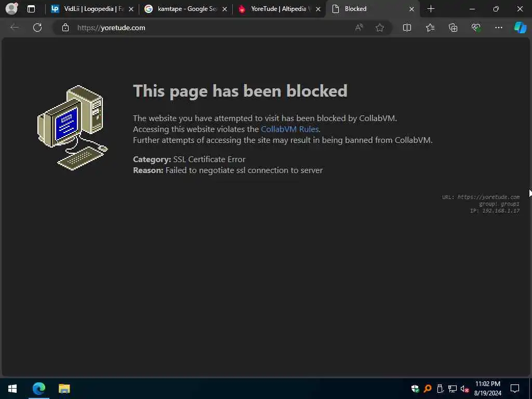Open the Copilot sidebar icon
This screenshot has height=399, width=532.
[x=520, y=28]
